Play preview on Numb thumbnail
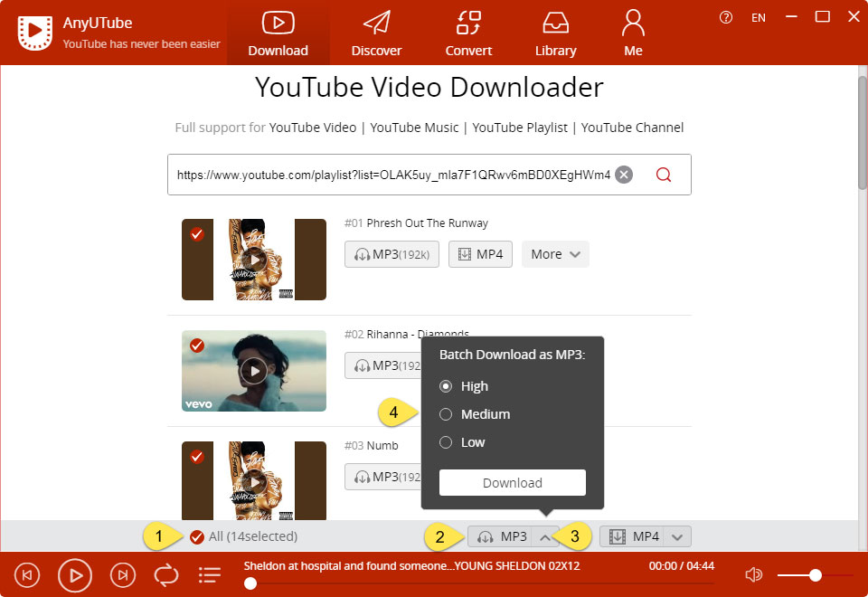This screenshot has height=597, width=868. click(254, 482)
